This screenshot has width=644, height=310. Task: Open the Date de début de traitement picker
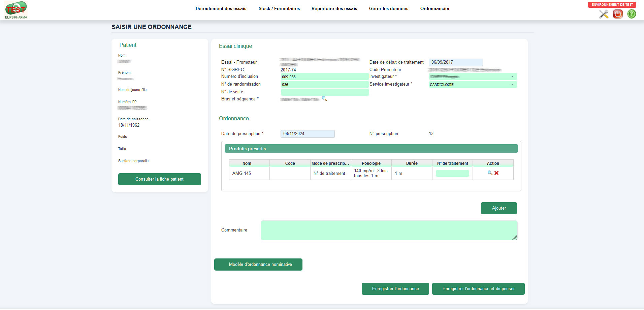456,62
